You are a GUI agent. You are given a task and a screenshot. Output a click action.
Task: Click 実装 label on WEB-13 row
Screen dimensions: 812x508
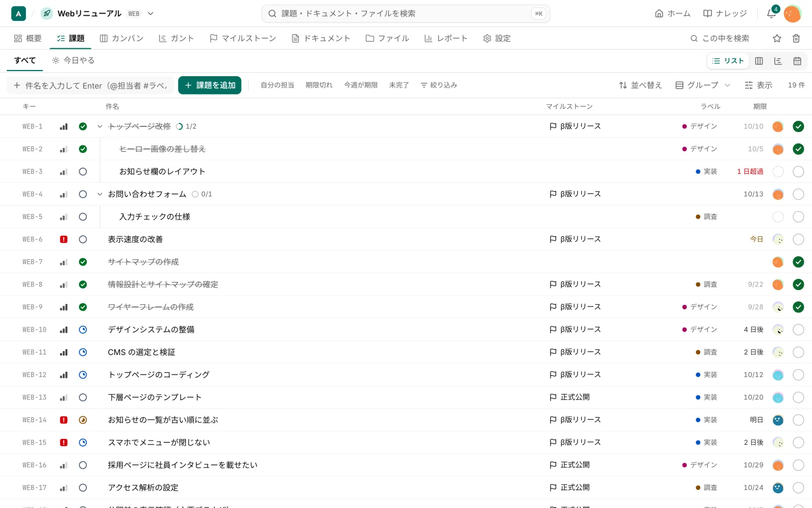[706, 397]
